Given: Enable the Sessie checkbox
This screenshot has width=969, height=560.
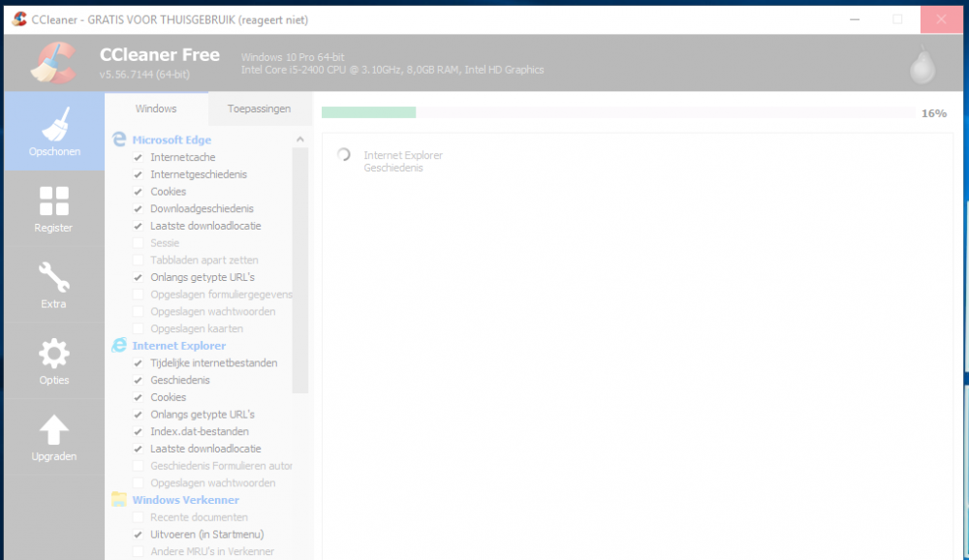Looking at the screenshot, I should click(x=138, y=243).
